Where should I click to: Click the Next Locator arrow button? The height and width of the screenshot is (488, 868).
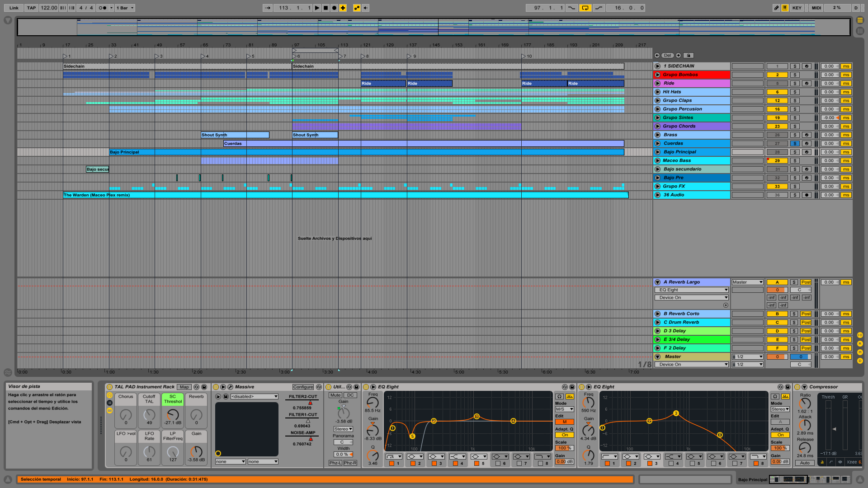pyautogui.click(x=678, y=55)
